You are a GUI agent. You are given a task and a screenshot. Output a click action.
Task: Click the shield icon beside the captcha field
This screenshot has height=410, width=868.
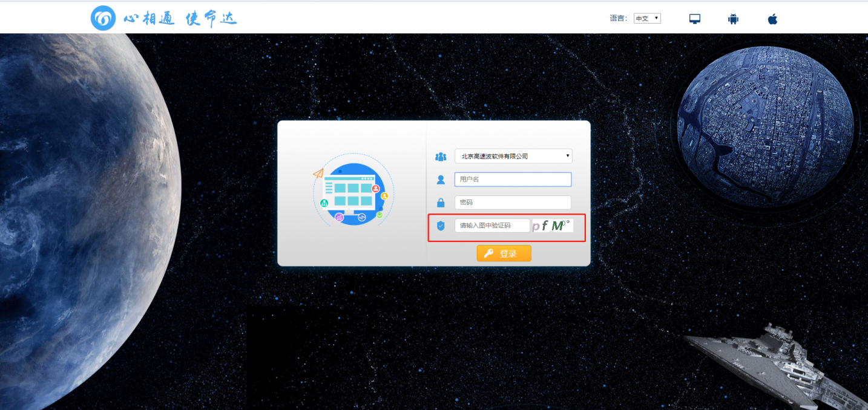click(441, 226)
